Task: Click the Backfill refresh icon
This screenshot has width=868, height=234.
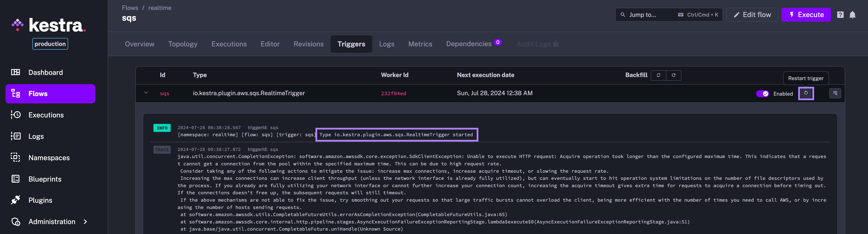Action: [x=658, y=75]
